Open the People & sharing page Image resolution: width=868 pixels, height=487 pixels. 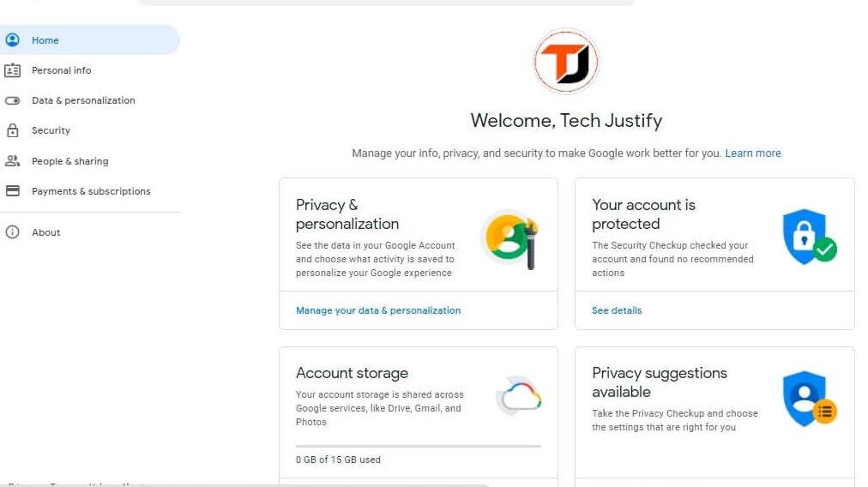coord(69,161)
